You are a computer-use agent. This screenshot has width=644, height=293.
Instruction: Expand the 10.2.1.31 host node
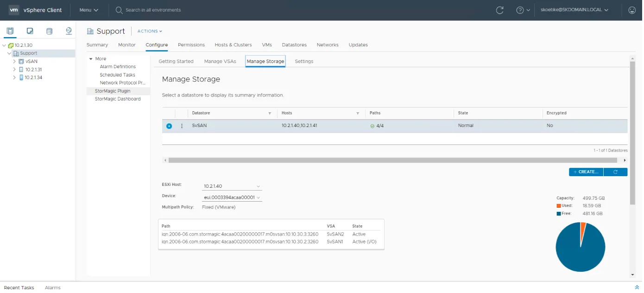[x=14, y=70]
